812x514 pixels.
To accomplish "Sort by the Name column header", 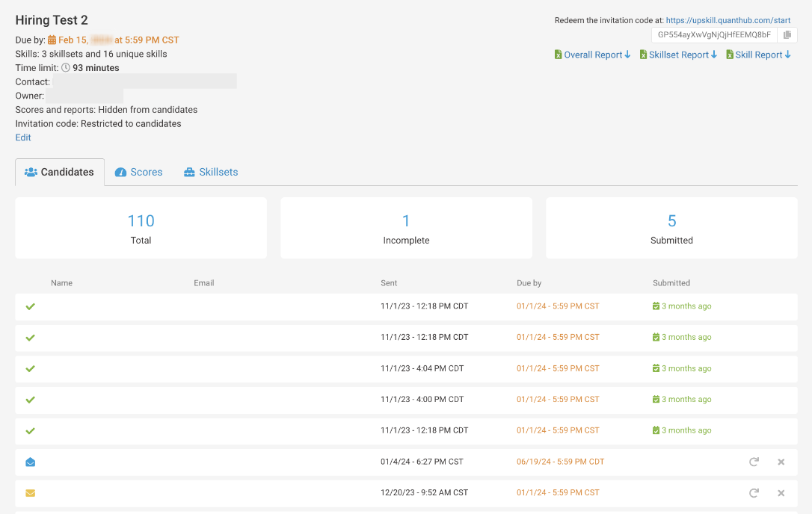I will tap(61, 283).
